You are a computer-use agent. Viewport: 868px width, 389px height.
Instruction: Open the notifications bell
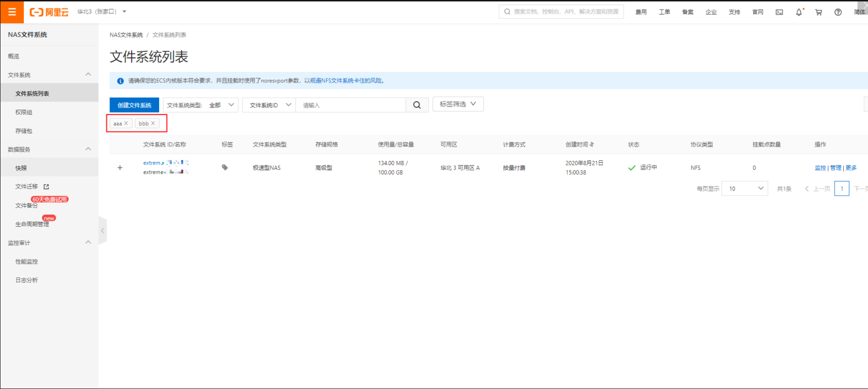799,12
